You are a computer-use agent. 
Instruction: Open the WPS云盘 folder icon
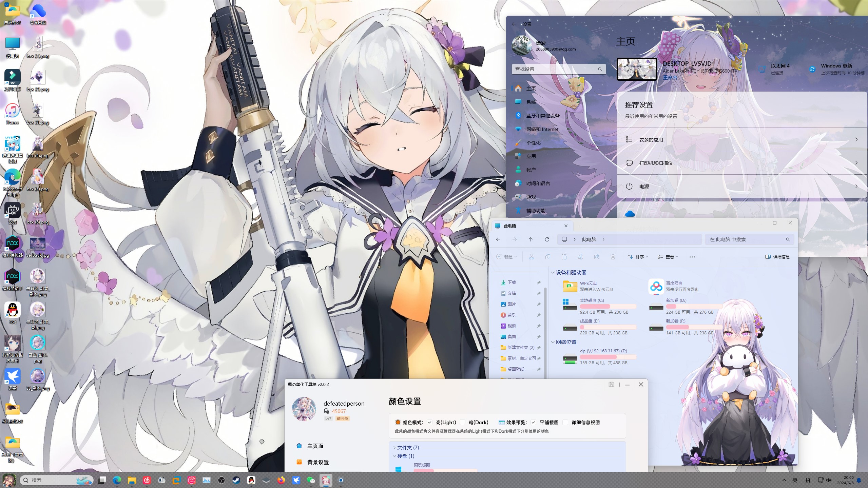point(570,286)
